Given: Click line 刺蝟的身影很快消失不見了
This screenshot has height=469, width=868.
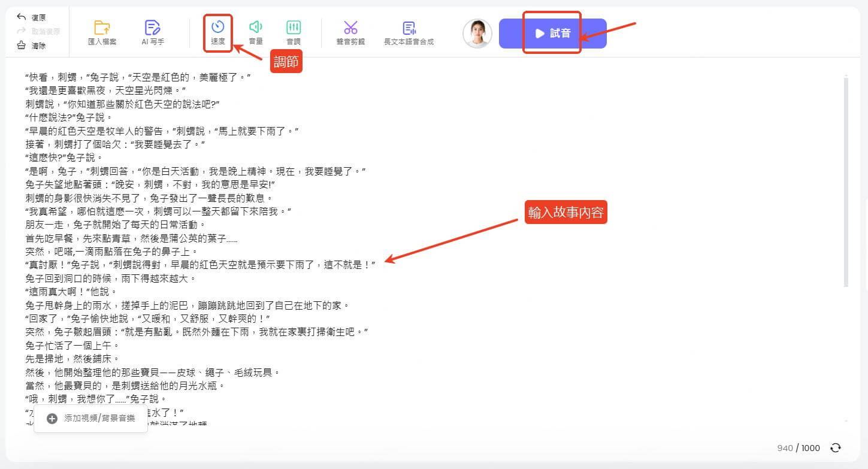Looking at the screenshot, I should (150, 198).
